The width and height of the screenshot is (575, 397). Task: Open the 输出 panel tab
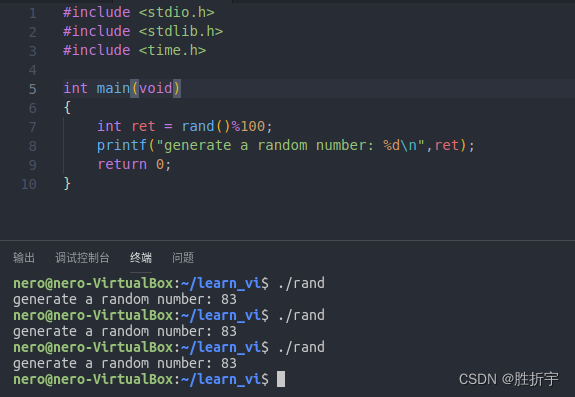(x=24, y=258)
